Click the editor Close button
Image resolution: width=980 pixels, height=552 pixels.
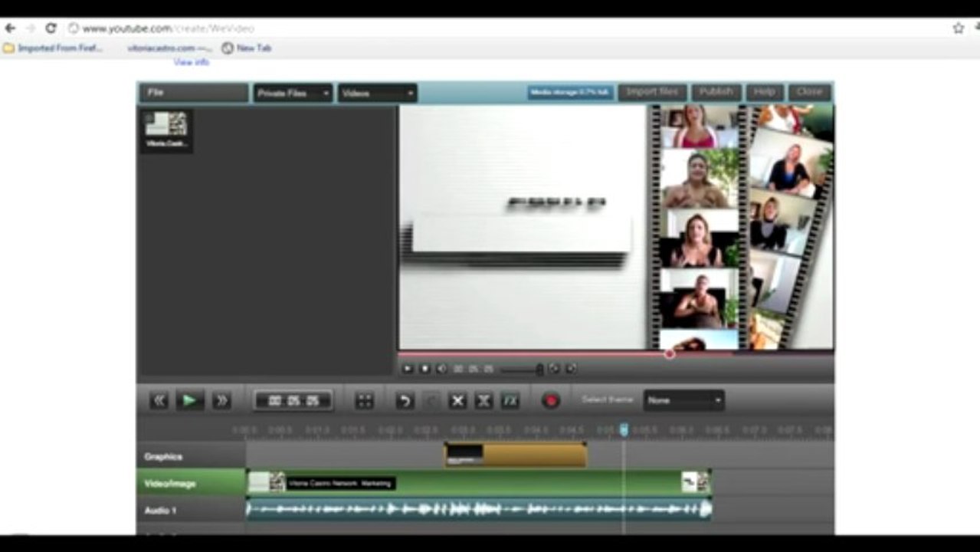[809, 92]
